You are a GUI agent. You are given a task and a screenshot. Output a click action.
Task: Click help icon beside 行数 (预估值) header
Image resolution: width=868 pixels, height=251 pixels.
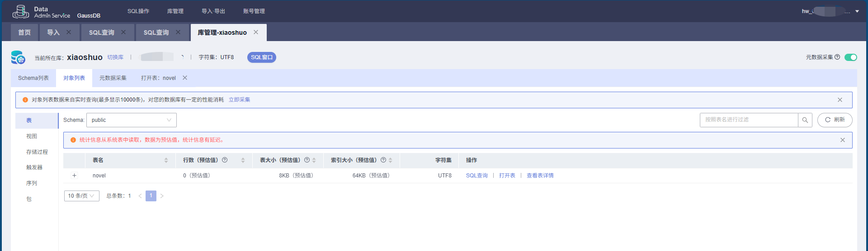(225, 160)
